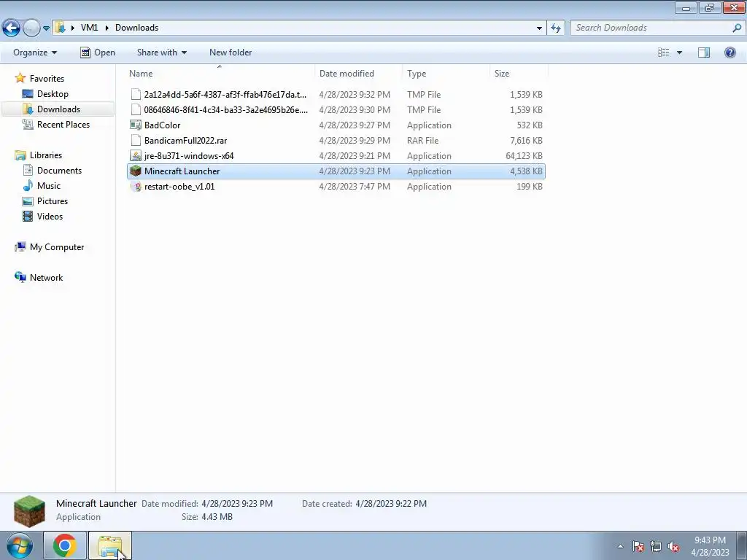Viewport: 747px width, 560px height.
Task: Click the Favorites star icon
Action: pyautogui.click(x=20, y=78)
